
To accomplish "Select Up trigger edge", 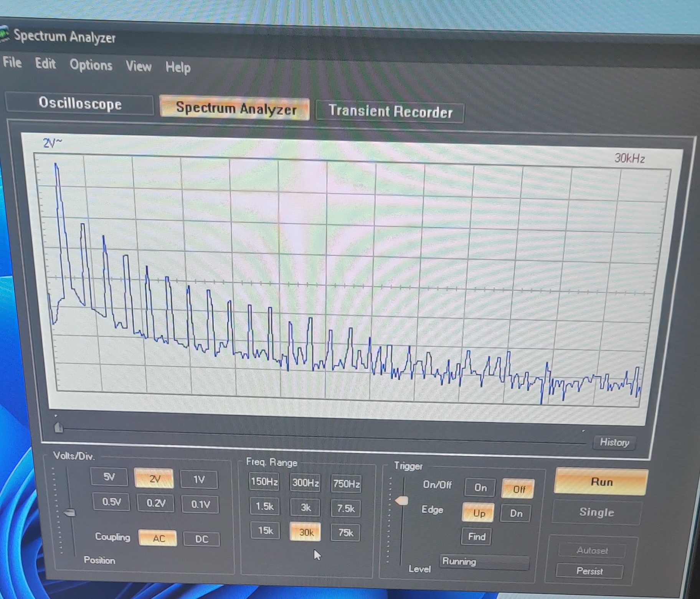I will [x=479, y=513].
